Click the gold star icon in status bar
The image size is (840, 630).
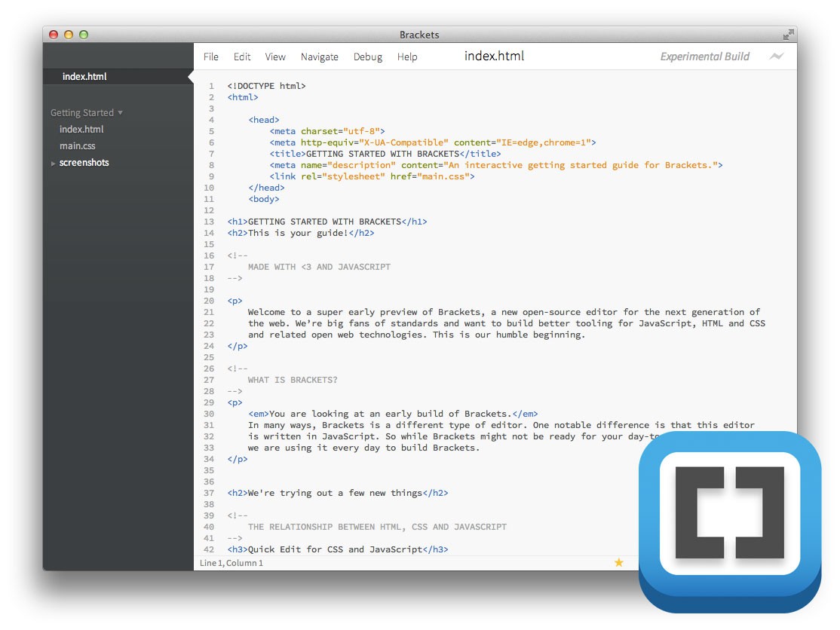point(619,562)
